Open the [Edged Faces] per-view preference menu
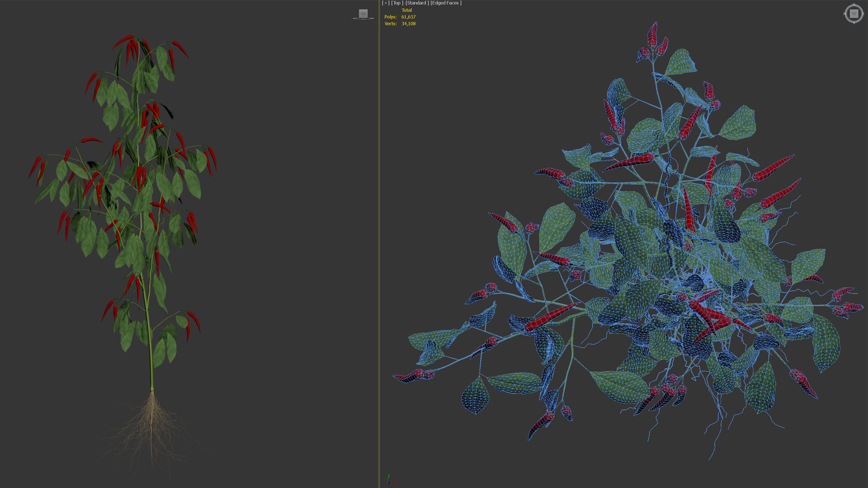This screenshot has width=868, height=488. [x=446, y=3]
